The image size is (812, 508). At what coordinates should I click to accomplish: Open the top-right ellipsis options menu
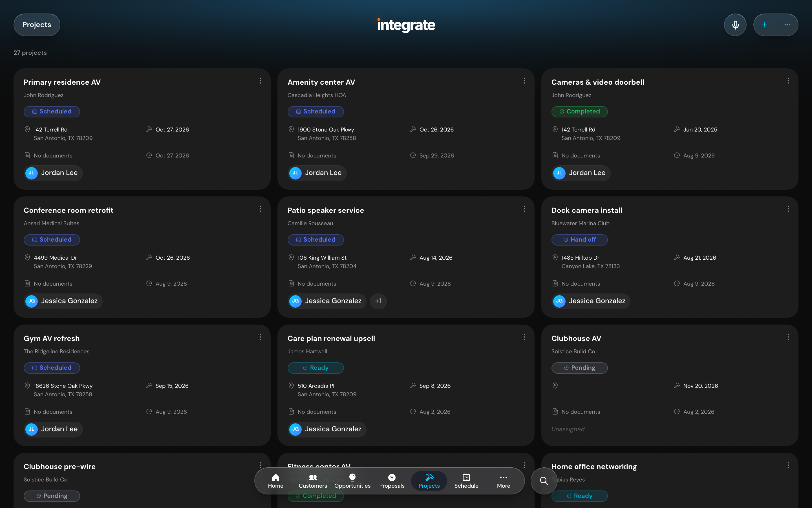tap(787, 25)
